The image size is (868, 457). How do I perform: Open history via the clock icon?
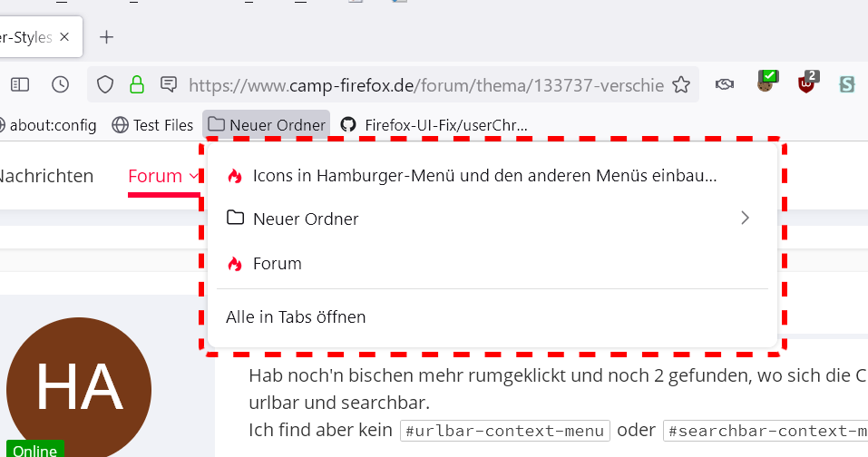(60, 84)
